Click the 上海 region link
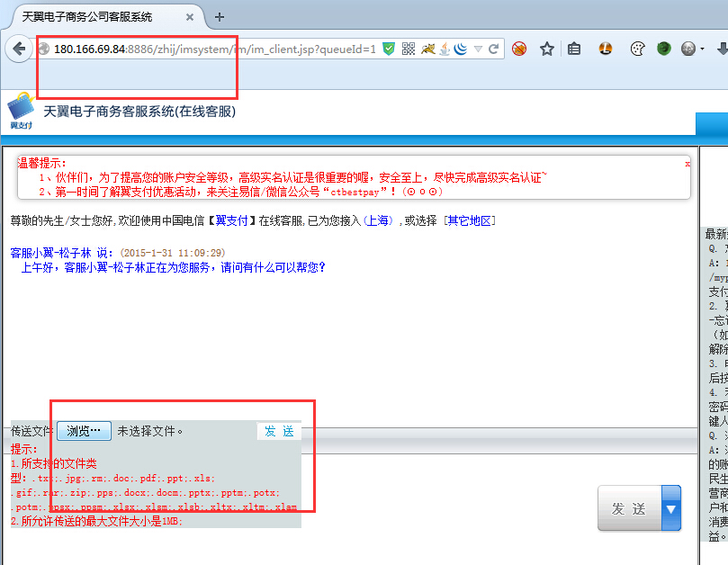The image size is (728, 565). pos(377,220)
